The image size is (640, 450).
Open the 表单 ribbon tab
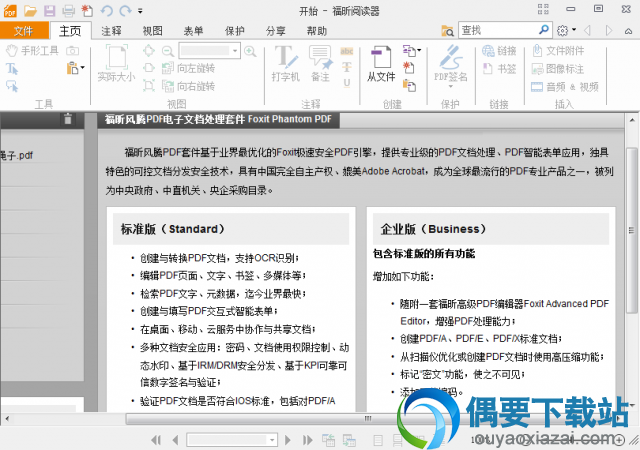coord(193,31)
